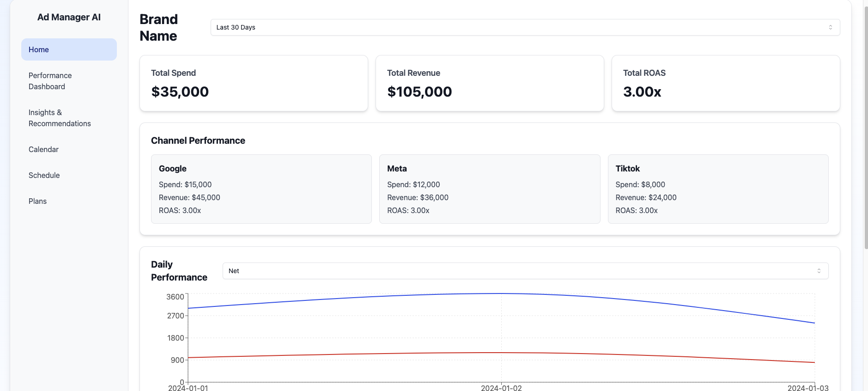Click Meta Spend: $12,000
Image resolution: width=868 pixels, height=391 pixels.
(413, 184)
